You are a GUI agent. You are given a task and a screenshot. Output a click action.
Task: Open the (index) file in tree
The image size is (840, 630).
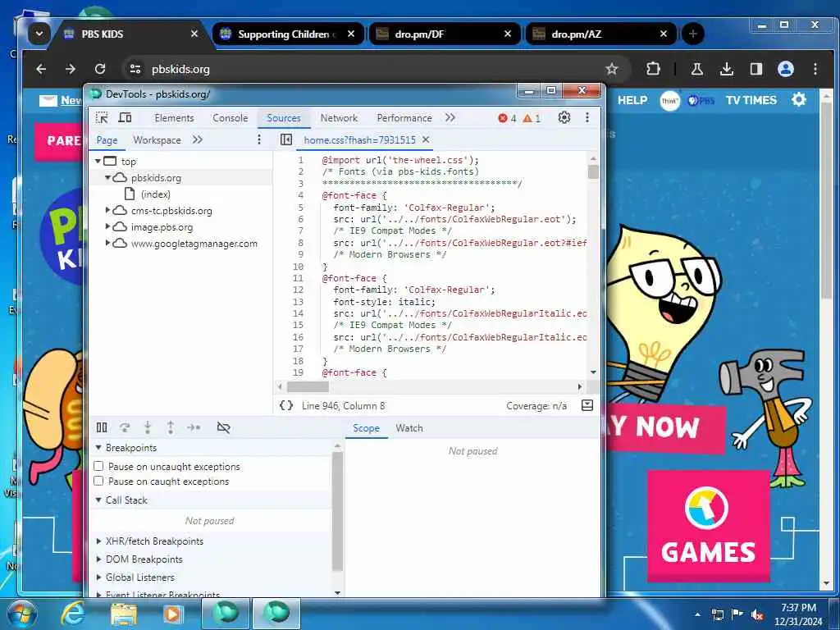point(155,194)
